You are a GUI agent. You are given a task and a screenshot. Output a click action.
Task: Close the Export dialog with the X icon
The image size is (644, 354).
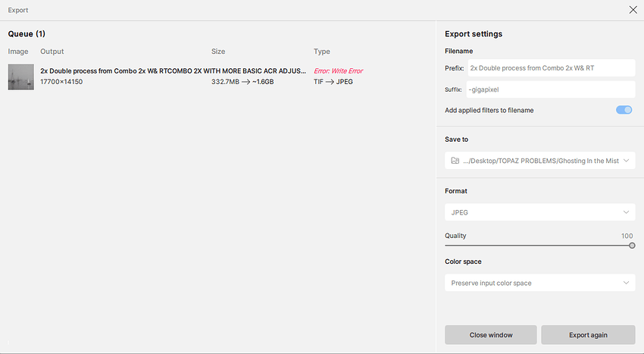[x=633, y=10]
